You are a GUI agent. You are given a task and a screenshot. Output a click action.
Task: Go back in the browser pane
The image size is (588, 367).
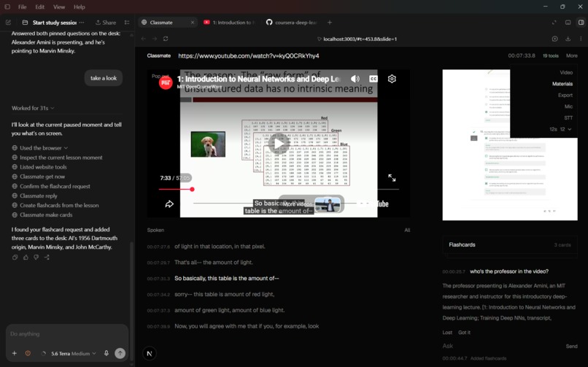pos(143,39)
